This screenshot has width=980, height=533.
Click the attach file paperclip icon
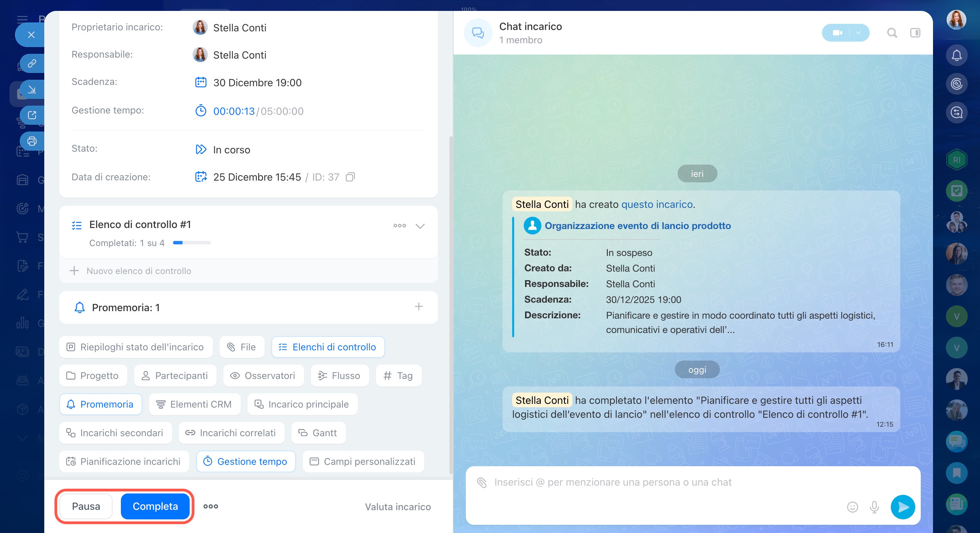[x=481, y=482]
